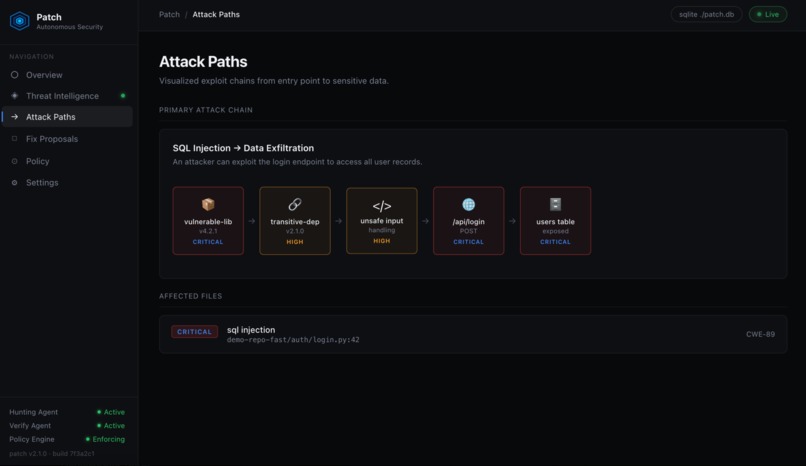The height and width of the screenshot is (466, 806).
Task: Click file path demo-repo-fast/auth/login.py:42
Action: click(x=293, y=340)
